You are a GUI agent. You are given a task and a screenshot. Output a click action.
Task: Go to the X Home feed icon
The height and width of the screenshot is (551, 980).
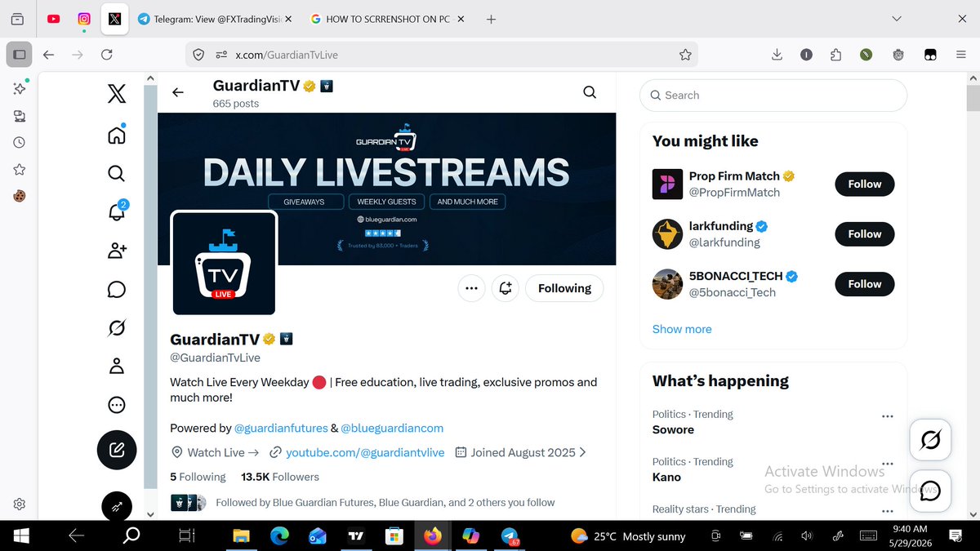pyautogui.click(x=117, y=135)
